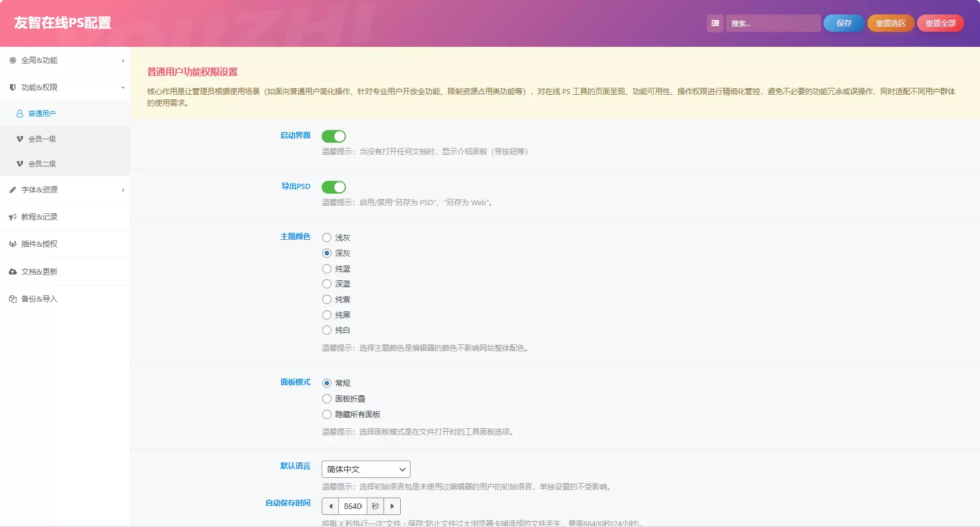This screenshot has width=980, height=527.
Task: Click the pencil icon next to 字体&资源
Action: pos(13,190)
